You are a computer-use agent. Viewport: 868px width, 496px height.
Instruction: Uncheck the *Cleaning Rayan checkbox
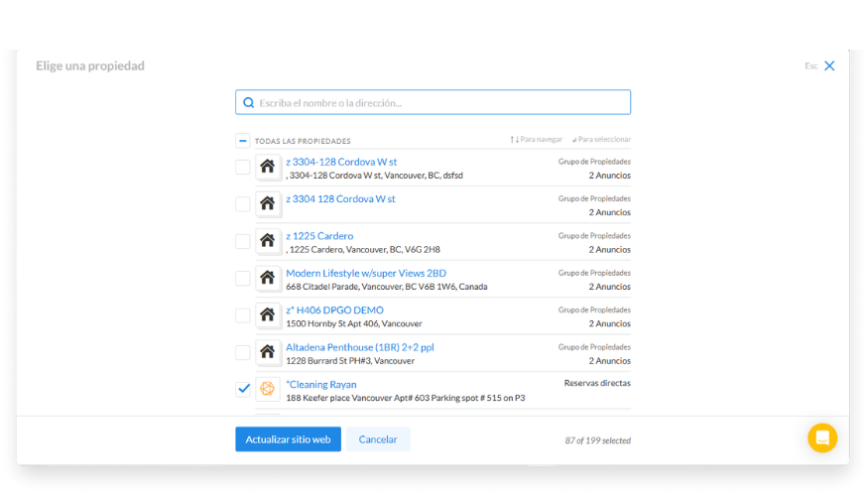(x=242, y=389)
